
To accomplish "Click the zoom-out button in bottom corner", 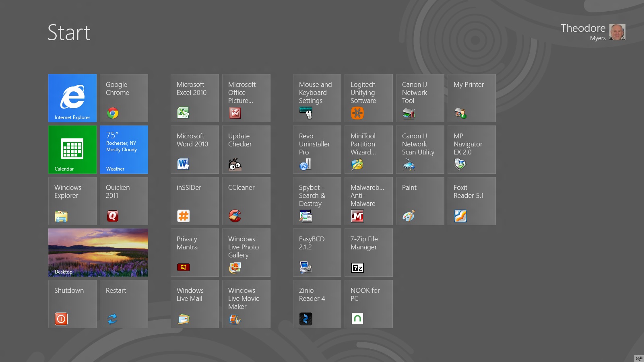I will click(639, 358).
